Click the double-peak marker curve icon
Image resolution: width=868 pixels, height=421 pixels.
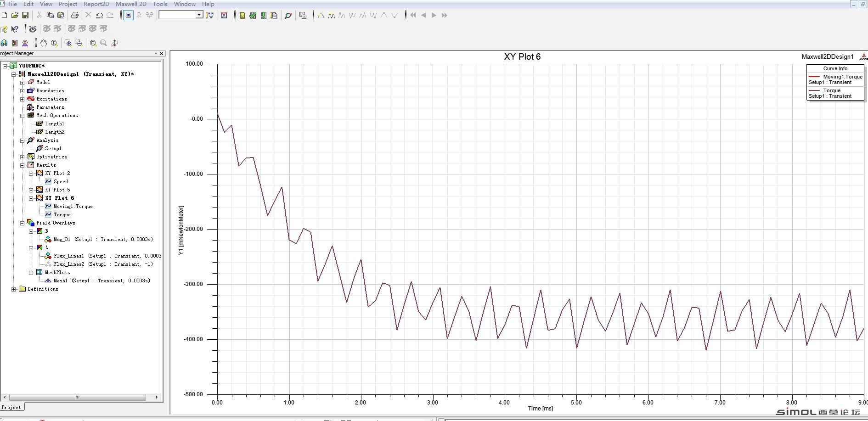331,15
